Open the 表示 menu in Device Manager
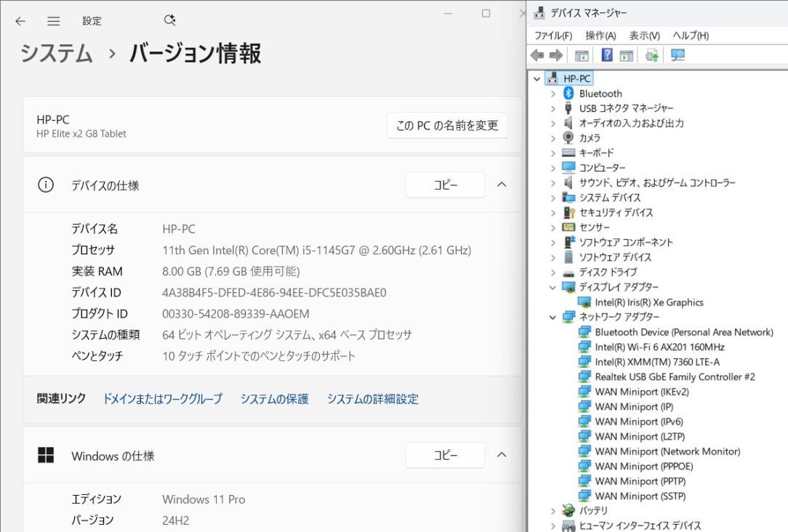788x532 pixels. [646, 35]
